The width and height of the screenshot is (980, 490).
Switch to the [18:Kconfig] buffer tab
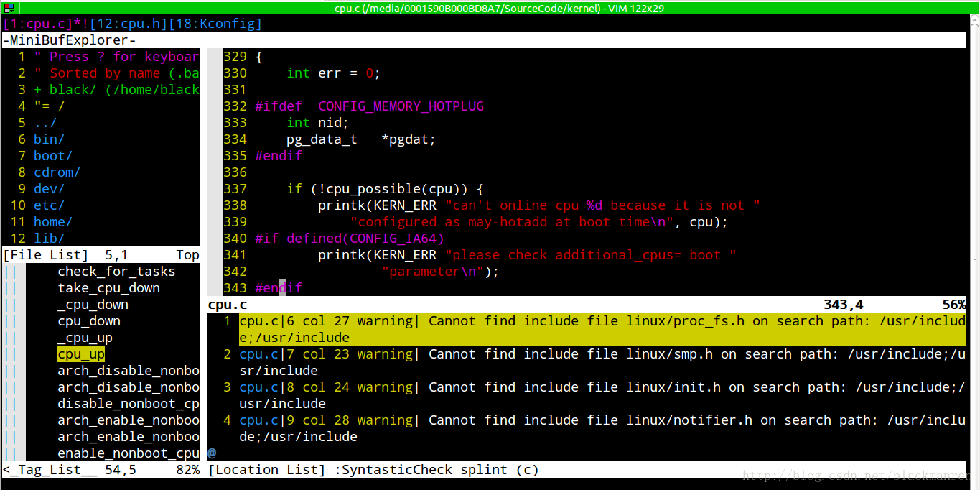click(215, 24)
